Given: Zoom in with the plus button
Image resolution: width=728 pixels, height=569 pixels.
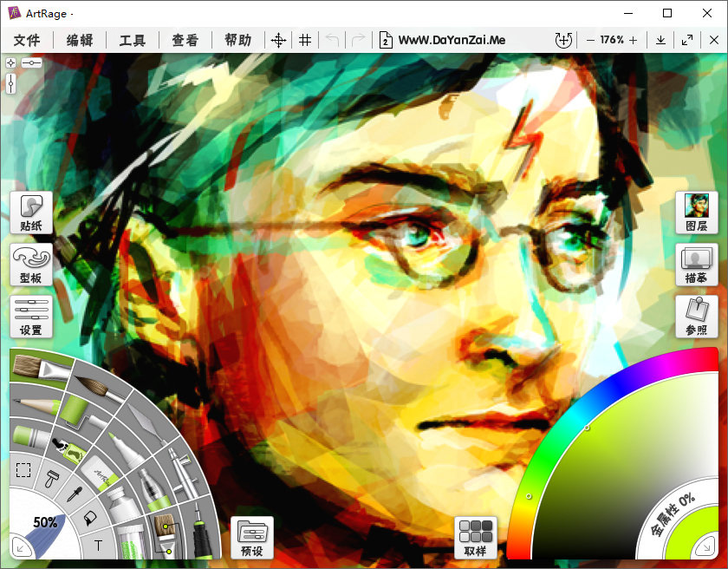Looking at the screenshot, I should [x=633, y=41].
